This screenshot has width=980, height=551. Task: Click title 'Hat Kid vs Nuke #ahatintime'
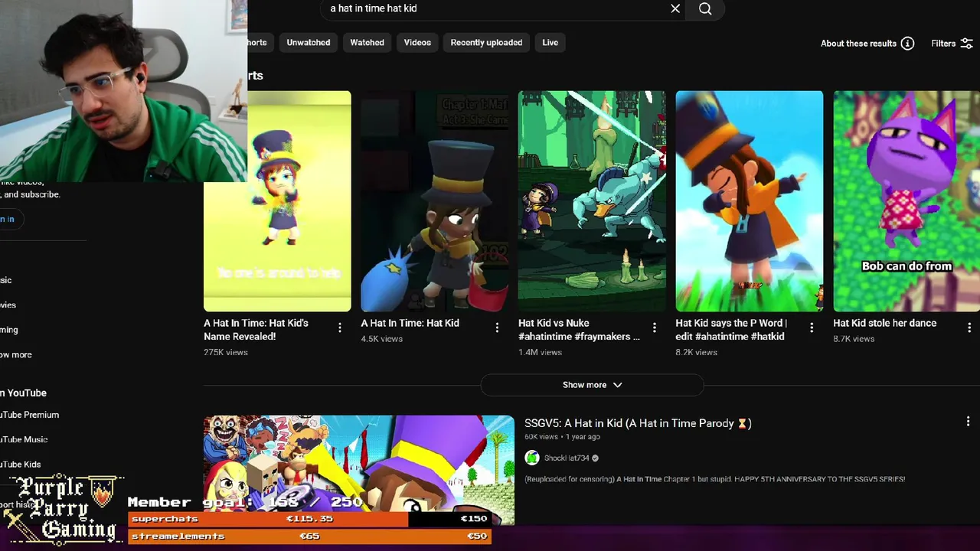pyautogui.click(x=579, y=330)
